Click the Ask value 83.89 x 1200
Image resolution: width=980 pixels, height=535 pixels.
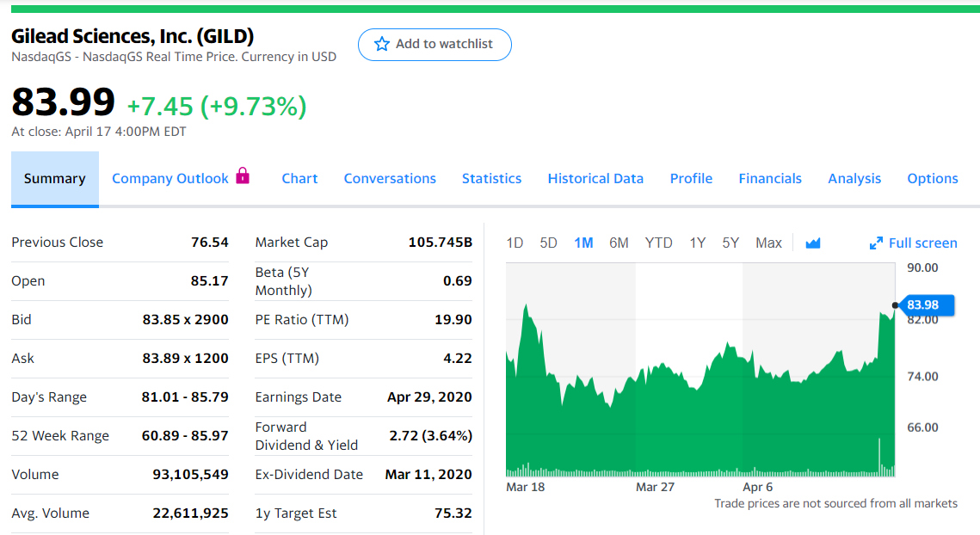pos(185,359)
